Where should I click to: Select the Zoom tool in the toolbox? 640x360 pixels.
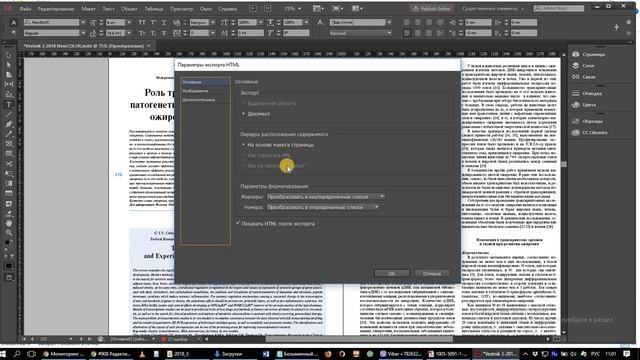click(x=9, y=233)
